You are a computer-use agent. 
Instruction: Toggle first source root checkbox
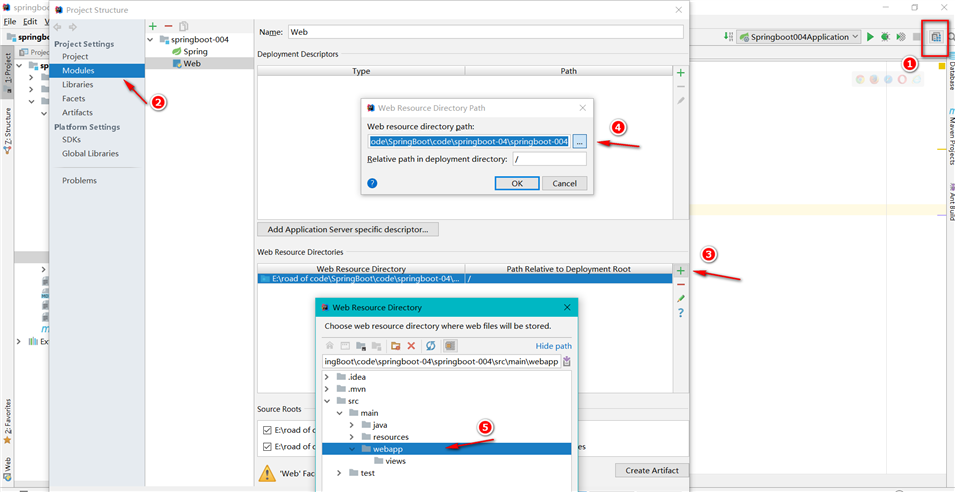pos(267,430)
